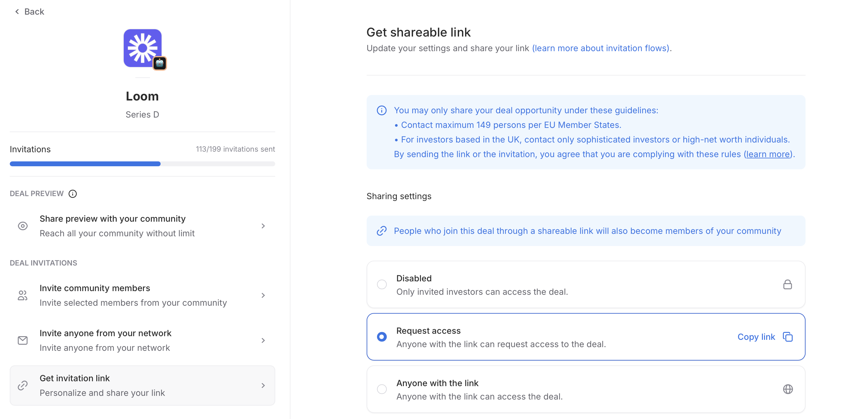Click the globe icon in Anyone with the link
This screenshot has width=868, height=419.
coord(788,389)
